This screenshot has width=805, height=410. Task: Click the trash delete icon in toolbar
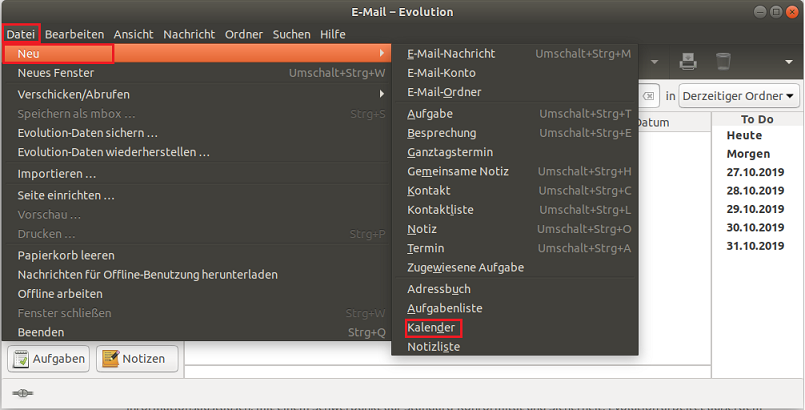click(x=722, y=62)
